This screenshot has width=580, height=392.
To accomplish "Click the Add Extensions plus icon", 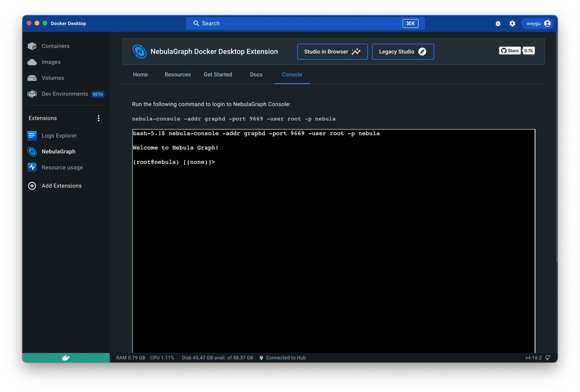I will point(32,186).
